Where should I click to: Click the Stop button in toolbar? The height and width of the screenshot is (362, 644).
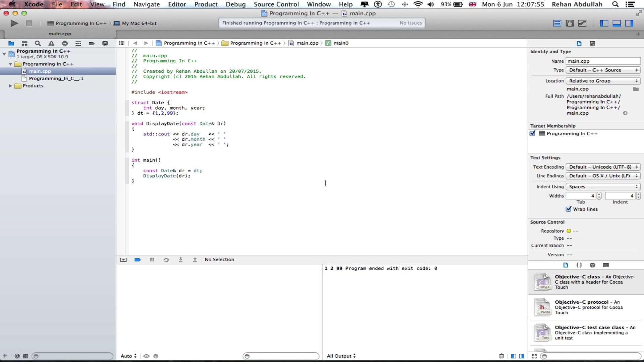coord(29,23)
